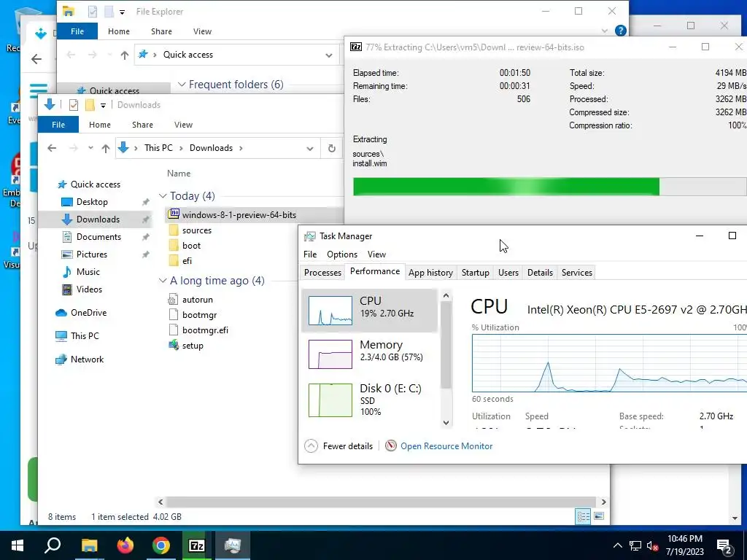The height and width of the screenshot is (560, 747).
Task: Open Windows search from the taskbar
Action: tap(53, 545)
